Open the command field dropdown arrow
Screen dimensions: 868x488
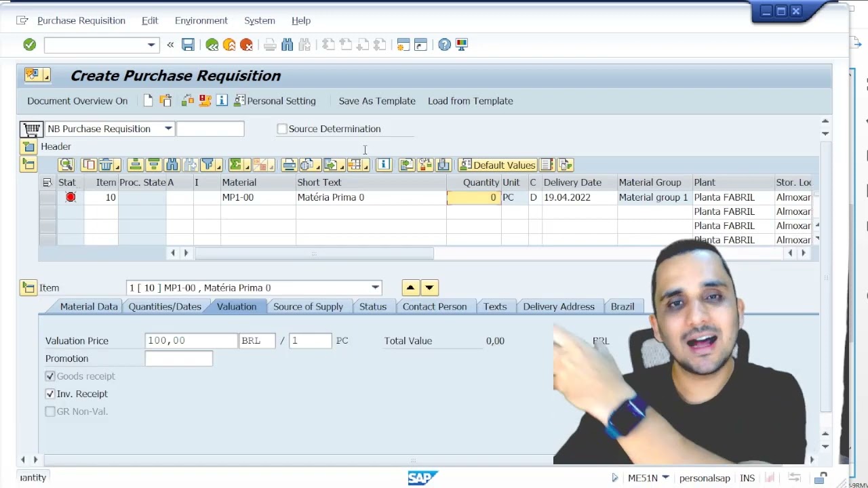click(151, 45)
